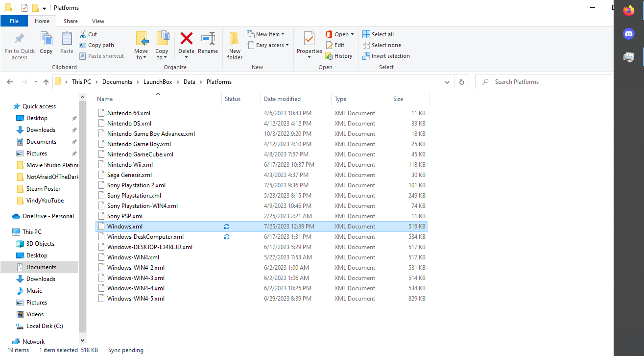The image size is (644, 356).
Task: Click Data in the address breadcrumb
Action: pos(189,82)
